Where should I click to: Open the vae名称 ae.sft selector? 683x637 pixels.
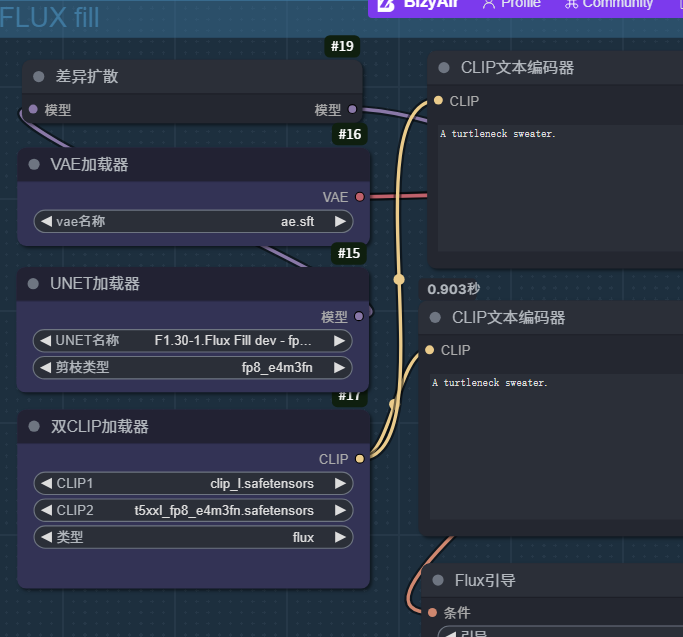click(193, 221)
